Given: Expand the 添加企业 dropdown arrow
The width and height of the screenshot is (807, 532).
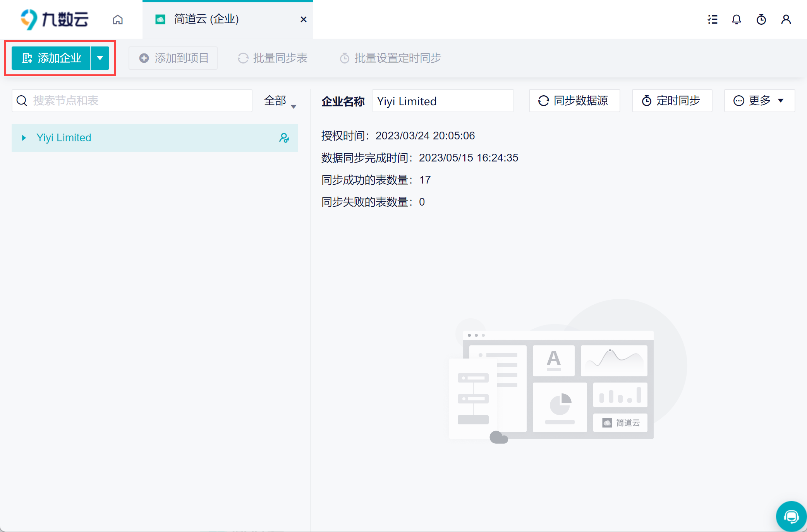Looking at the screenshot, I should pos(100,58).
